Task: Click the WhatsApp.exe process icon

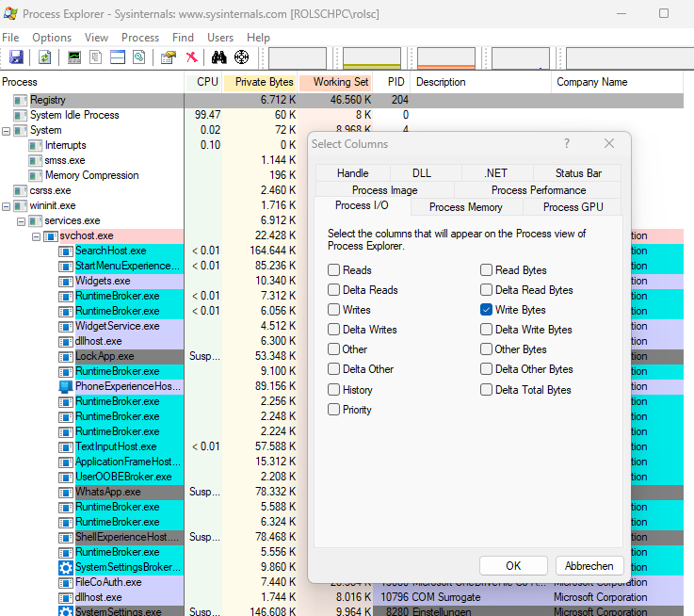Action: click(x=66, y=492)
